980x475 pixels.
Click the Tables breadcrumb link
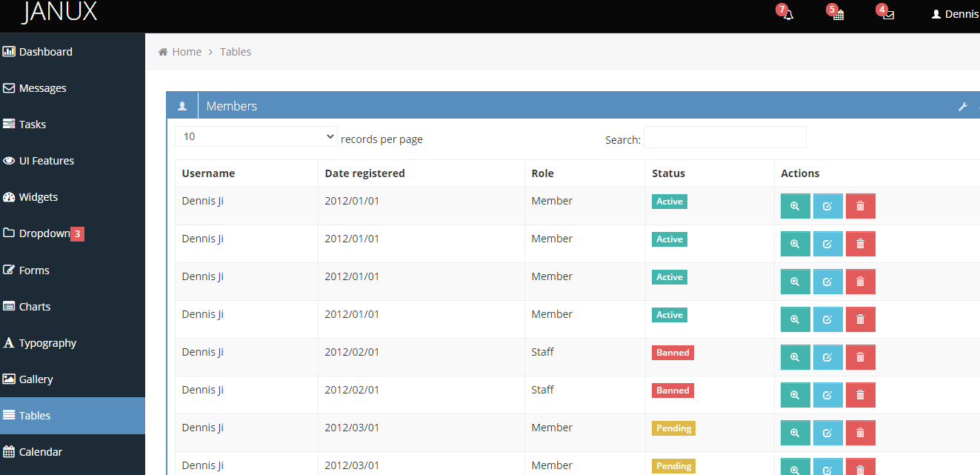click(236, 51)
